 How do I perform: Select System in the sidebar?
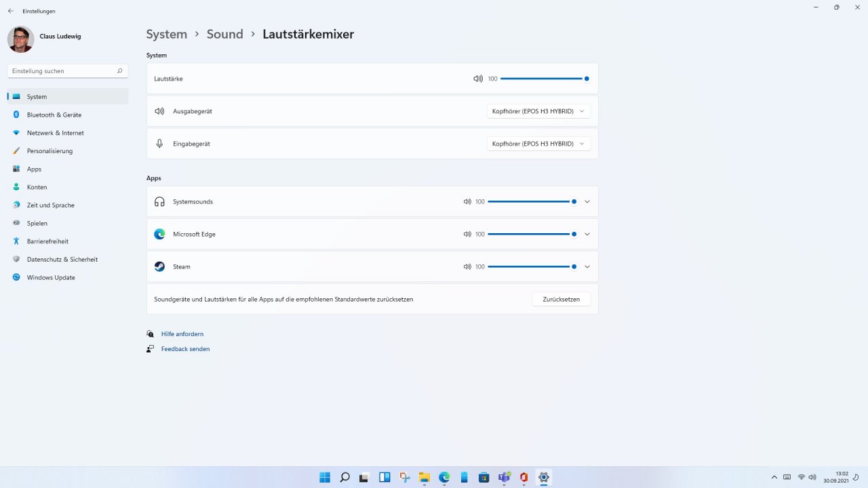[x=68, y=97]
